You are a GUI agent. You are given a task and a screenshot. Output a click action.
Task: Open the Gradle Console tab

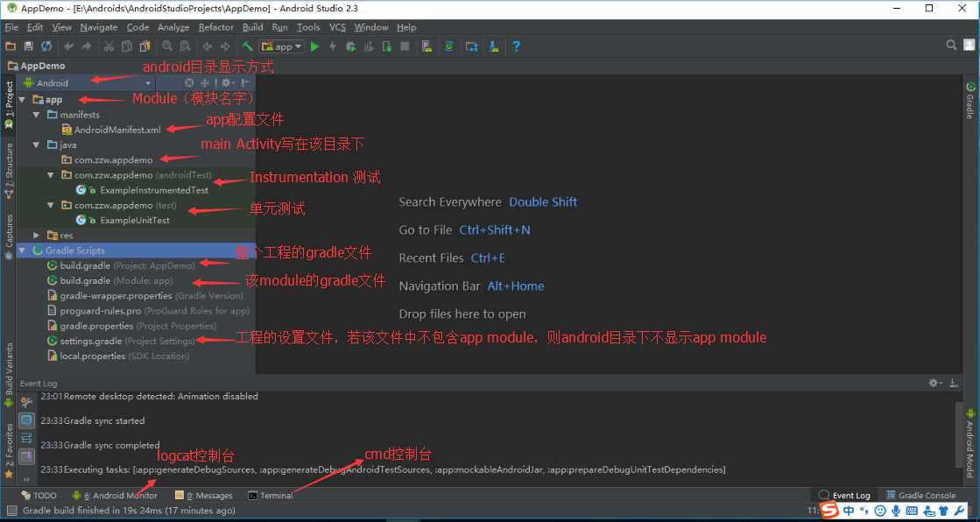pos(921,495)
